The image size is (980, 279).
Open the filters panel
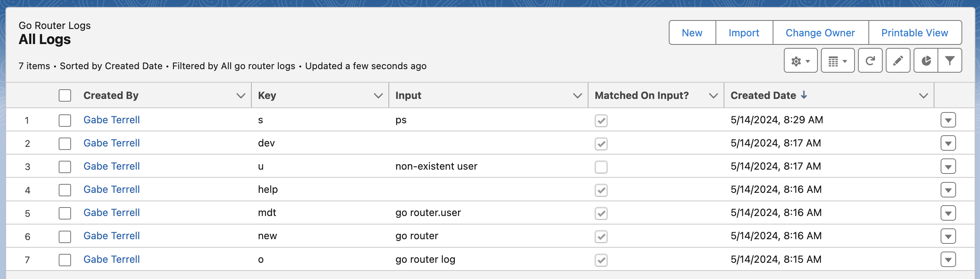coord(950,61)
